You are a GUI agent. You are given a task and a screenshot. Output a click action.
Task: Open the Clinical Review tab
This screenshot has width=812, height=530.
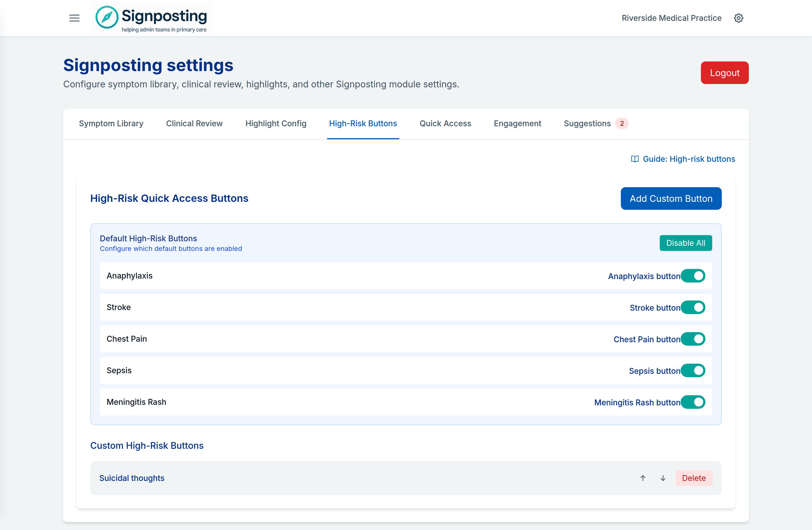(194, 123)
